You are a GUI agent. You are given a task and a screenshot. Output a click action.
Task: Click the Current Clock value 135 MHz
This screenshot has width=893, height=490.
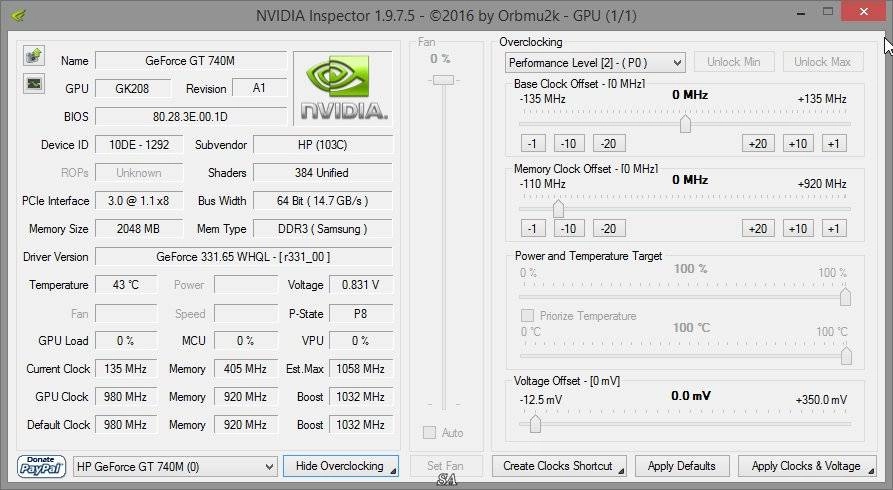[x=126, y=369]
